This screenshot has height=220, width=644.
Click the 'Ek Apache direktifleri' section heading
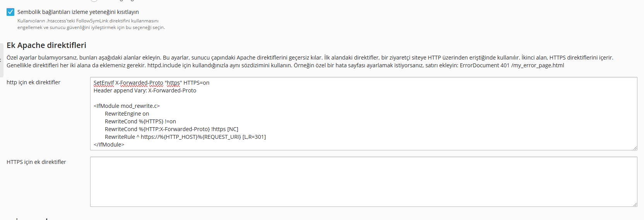pyautogui.click(x=46, y=45)
